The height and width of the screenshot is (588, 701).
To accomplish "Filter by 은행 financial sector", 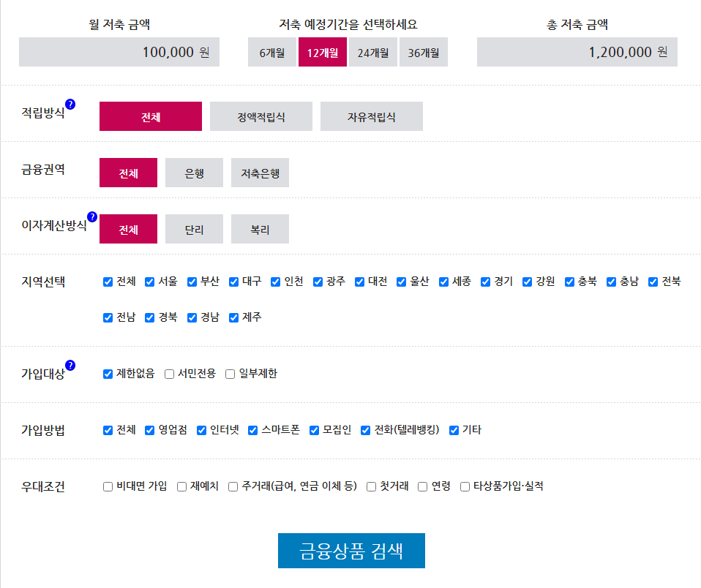I will (x=194, y=172).
